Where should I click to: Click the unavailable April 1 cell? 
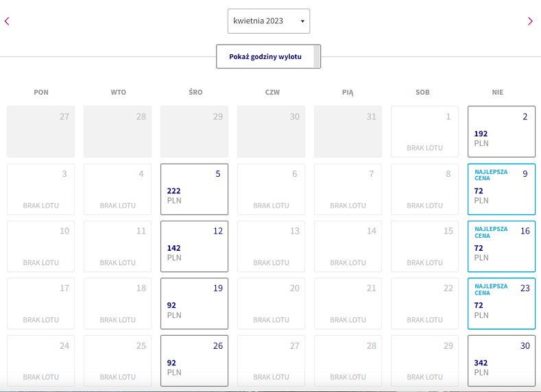424,132
